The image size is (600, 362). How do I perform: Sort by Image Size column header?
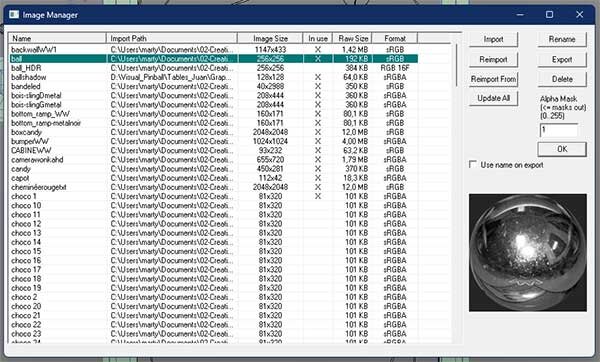click(x=270, y=38)
